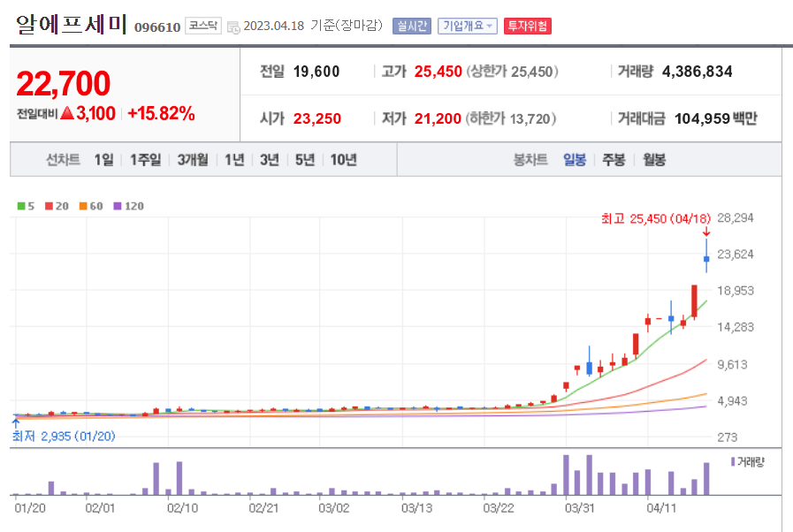Show the 10년 line chart
Screen dimensions: 793x532
coord(343,160)
